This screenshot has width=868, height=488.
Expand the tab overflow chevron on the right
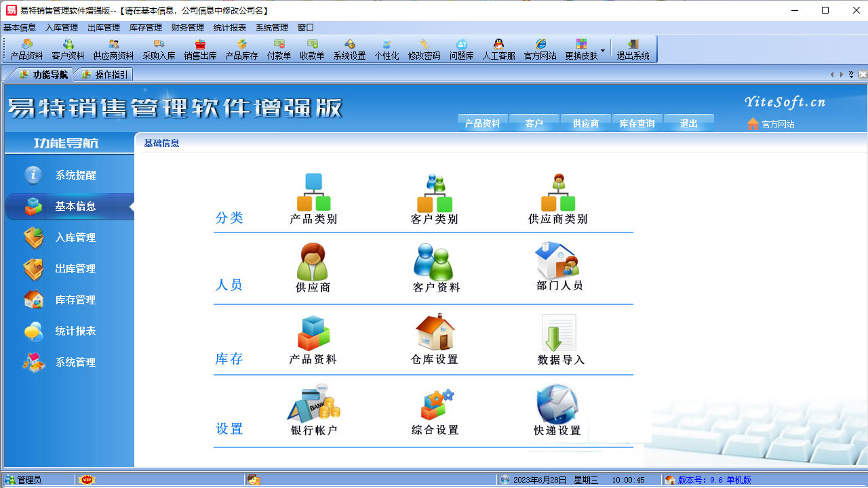(851, 73)
